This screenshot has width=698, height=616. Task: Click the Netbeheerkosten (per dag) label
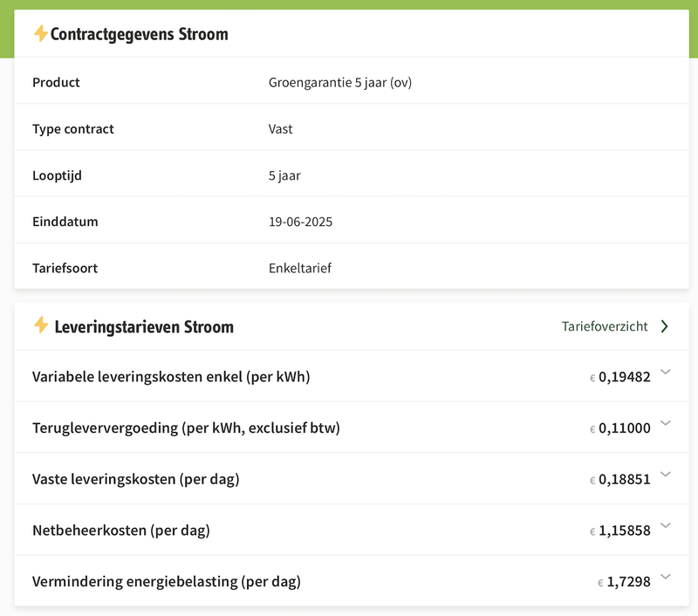(121, 530)
